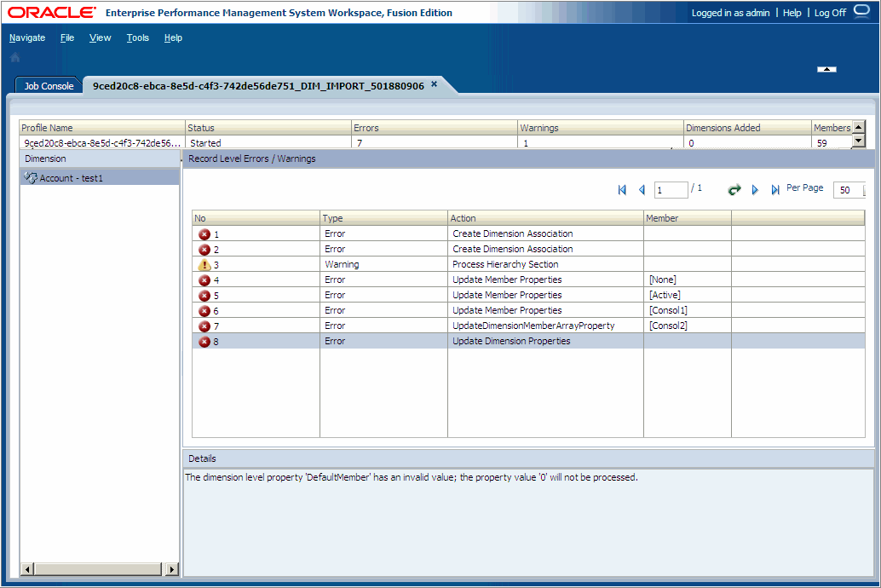The image size is (881, 588).
Task: Open the Error link on record 4
Action: [335, 280]
